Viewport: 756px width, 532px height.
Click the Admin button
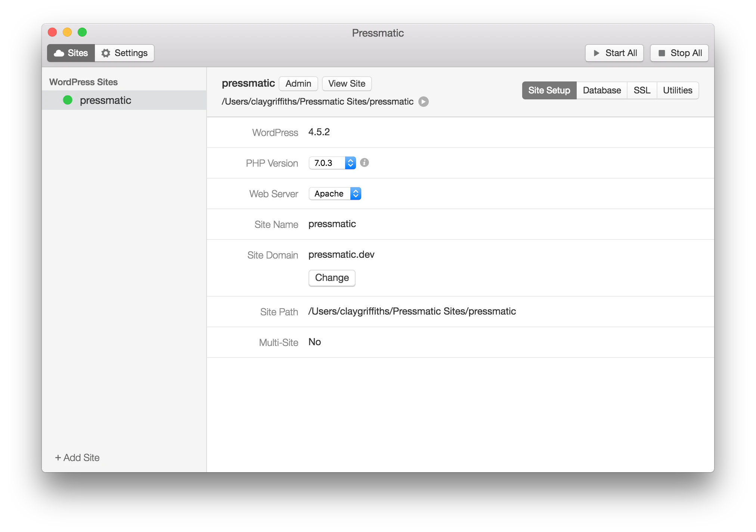298,84
